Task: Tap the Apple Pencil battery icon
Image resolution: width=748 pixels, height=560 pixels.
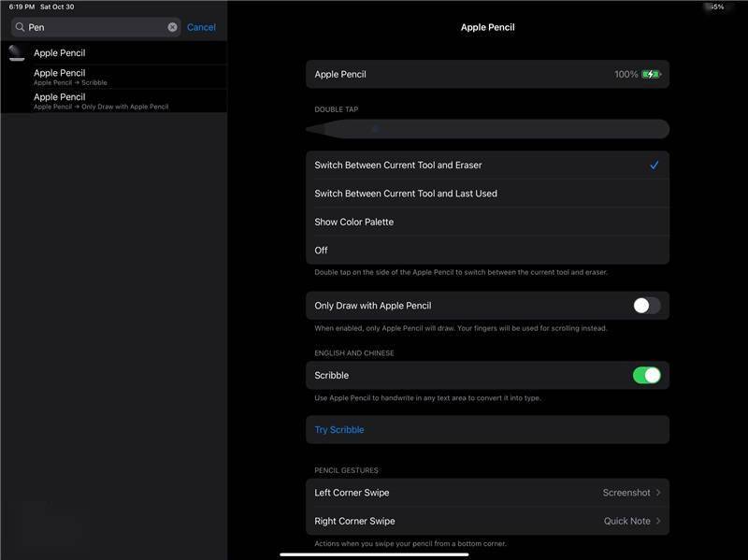Action: click(x=651, y=74)
